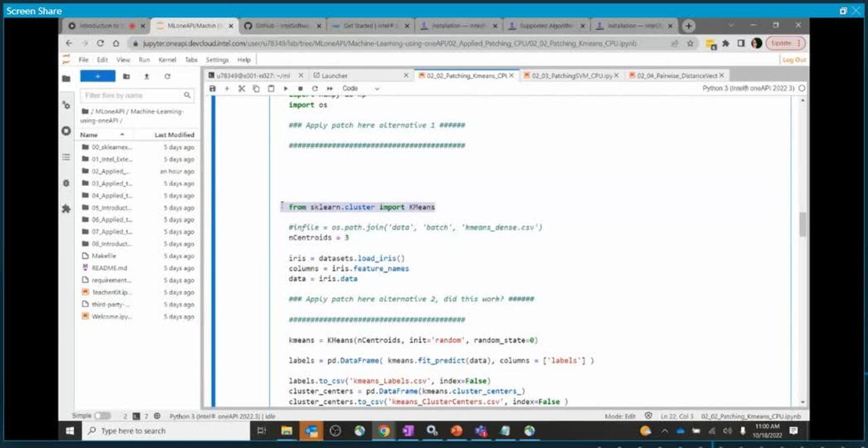The height and width of the screenshot is (448, 868).
Task: Cut the selected cell with scissors icon
Action: click(241, 89)
